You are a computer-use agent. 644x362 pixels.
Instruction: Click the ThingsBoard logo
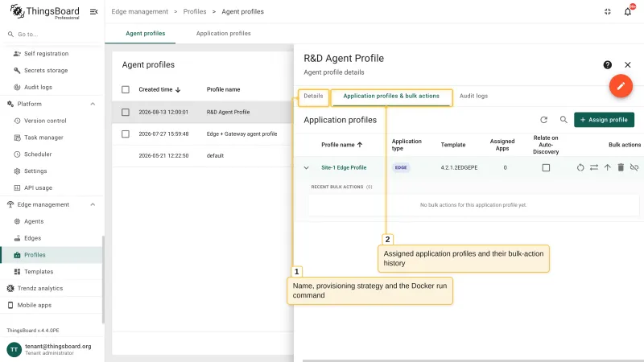(x=44, y=11)
